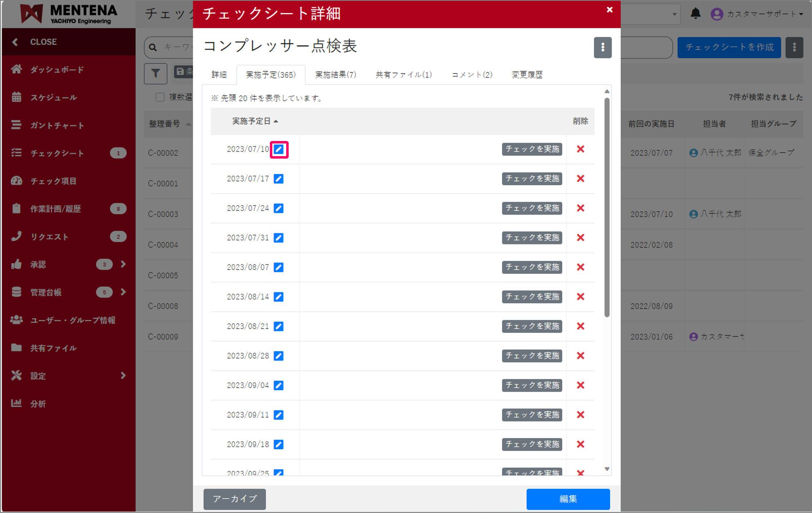Switch to the 実施結果(7) tab
Screen dimensions: 812x513
[335, 74]
